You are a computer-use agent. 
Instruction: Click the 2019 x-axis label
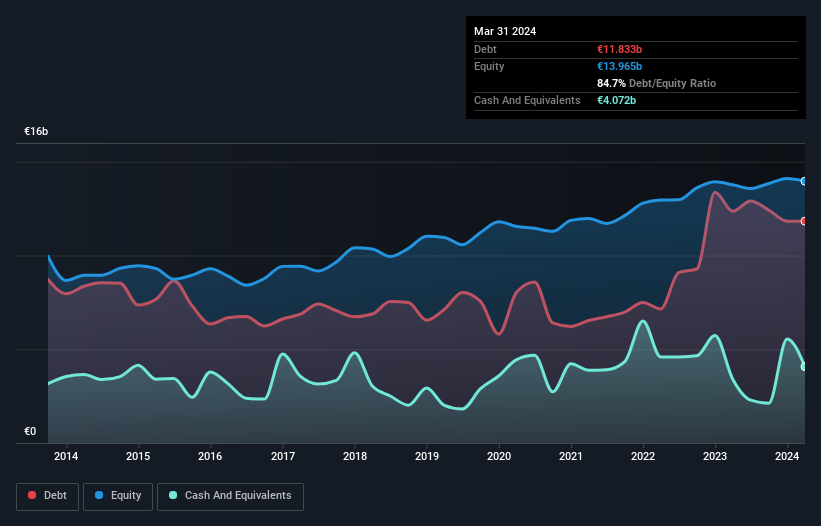427,456
